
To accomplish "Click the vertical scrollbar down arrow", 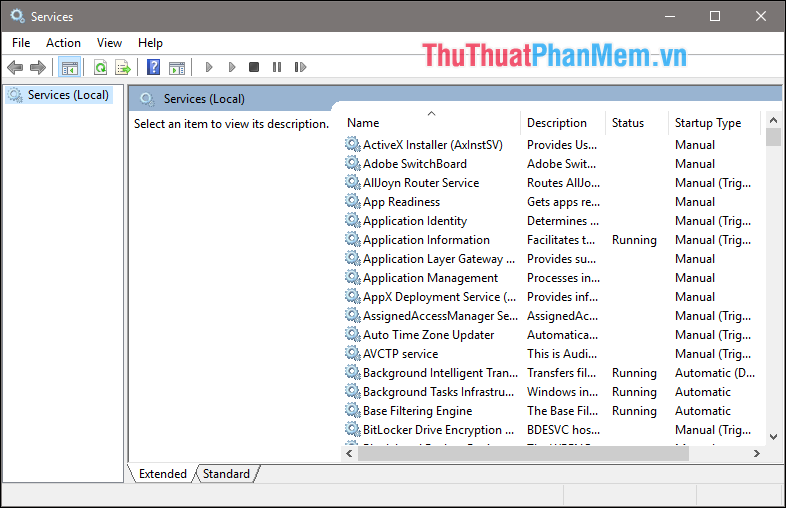I will point(773,437).
